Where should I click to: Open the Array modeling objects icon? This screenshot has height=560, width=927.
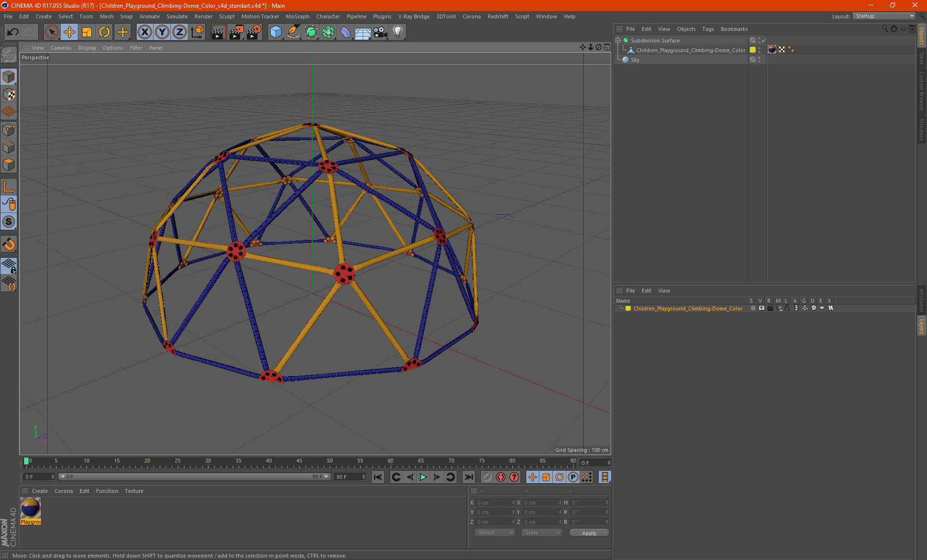coord(328,32)
